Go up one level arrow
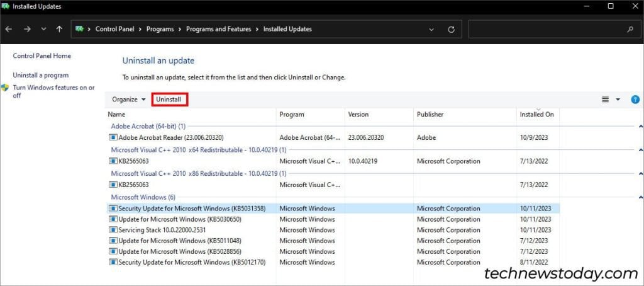 (x=59, y=29)
